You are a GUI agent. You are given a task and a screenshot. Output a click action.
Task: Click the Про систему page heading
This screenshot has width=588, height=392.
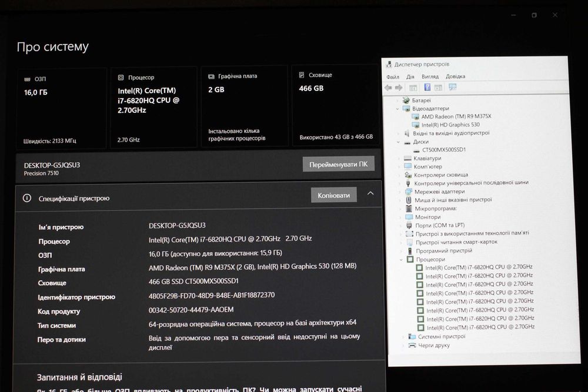(x=53, y=46)
